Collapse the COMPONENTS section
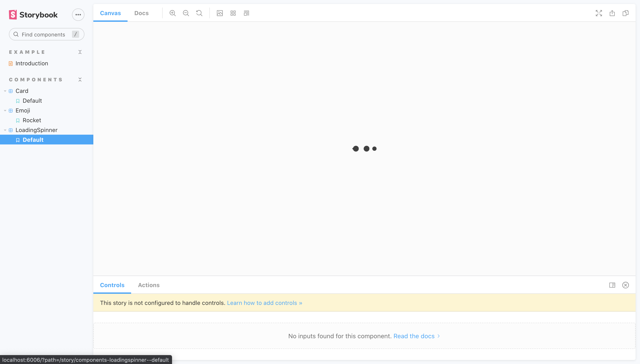The height and width of the screenshot is (364, 640). (80, 80)
